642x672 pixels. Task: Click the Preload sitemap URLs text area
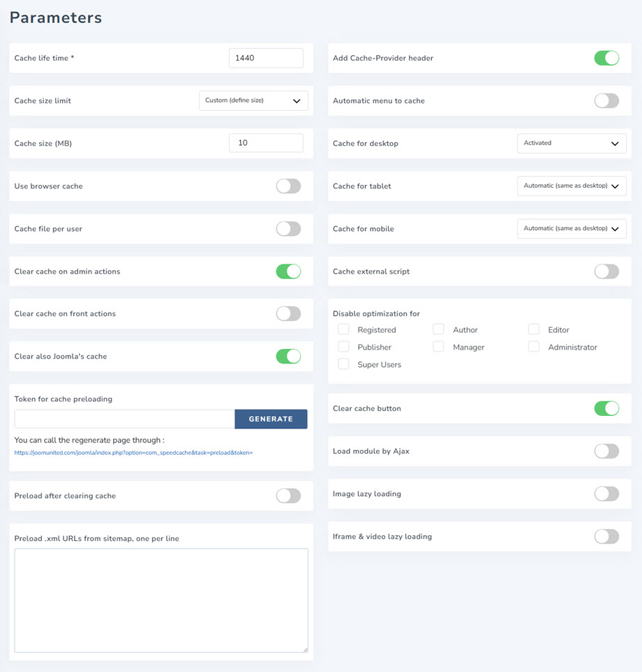tap(161, 600)
